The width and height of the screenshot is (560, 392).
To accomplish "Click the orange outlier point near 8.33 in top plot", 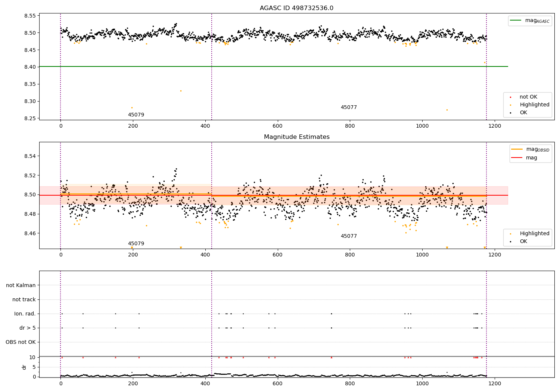I will point(181,91).
